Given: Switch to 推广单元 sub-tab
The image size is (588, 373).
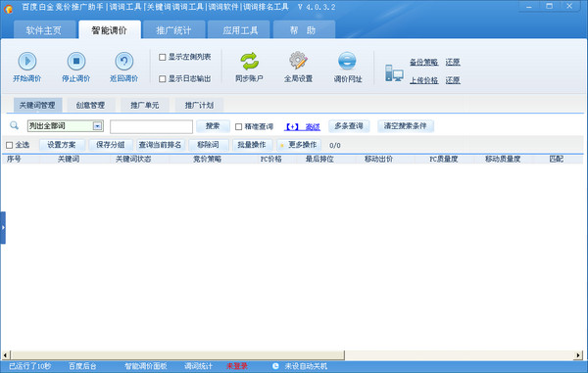Looking at the screenshot, I should click(145, 105).
